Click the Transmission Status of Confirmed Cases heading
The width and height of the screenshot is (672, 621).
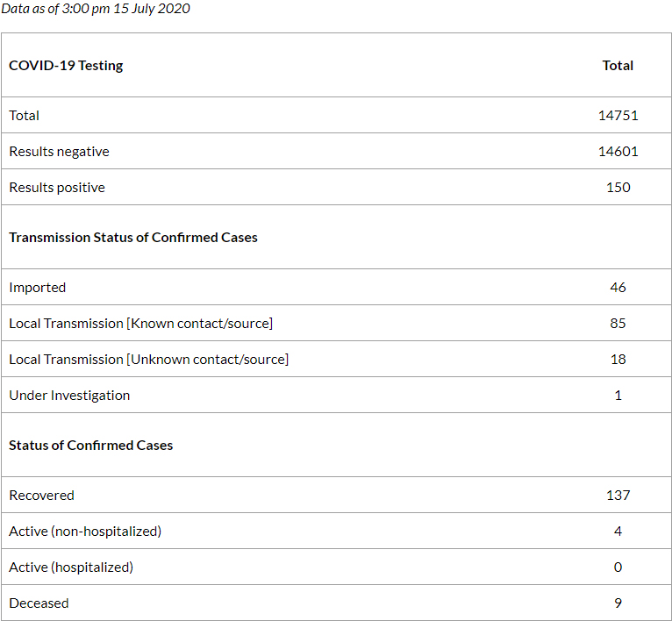(x=133, y=238)
